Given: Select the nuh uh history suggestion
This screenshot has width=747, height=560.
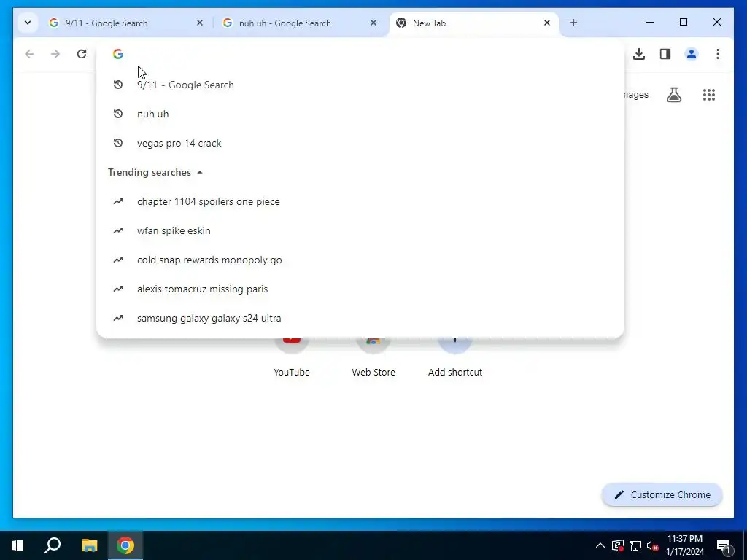Looking at the screenshot, I should pyautogui.click(x=360, y=114).
